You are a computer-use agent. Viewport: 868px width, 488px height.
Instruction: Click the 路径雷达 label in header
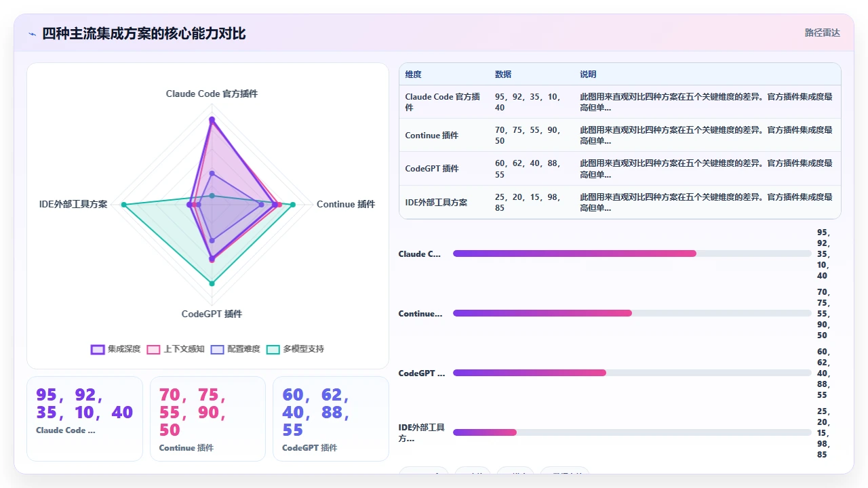click(822, 33)
